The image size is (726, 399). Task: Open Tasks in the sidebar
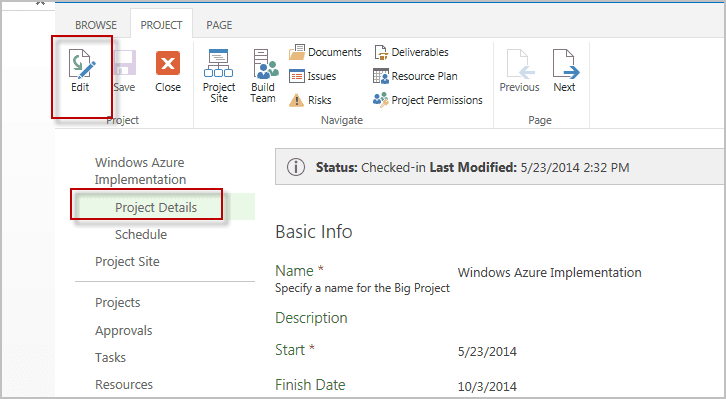pos(110,357)
